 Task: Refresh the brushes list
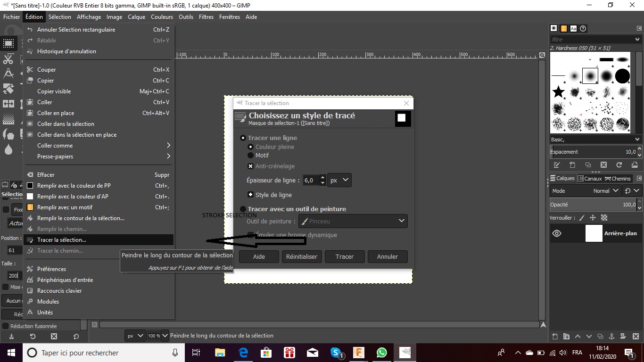[619, 165]
